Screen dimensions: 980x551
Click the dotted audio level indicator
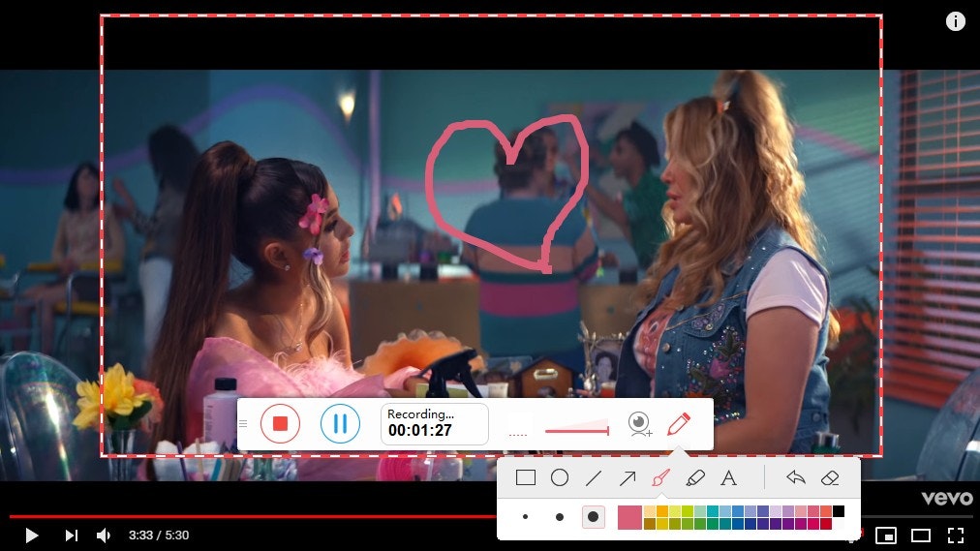[518, 434]
